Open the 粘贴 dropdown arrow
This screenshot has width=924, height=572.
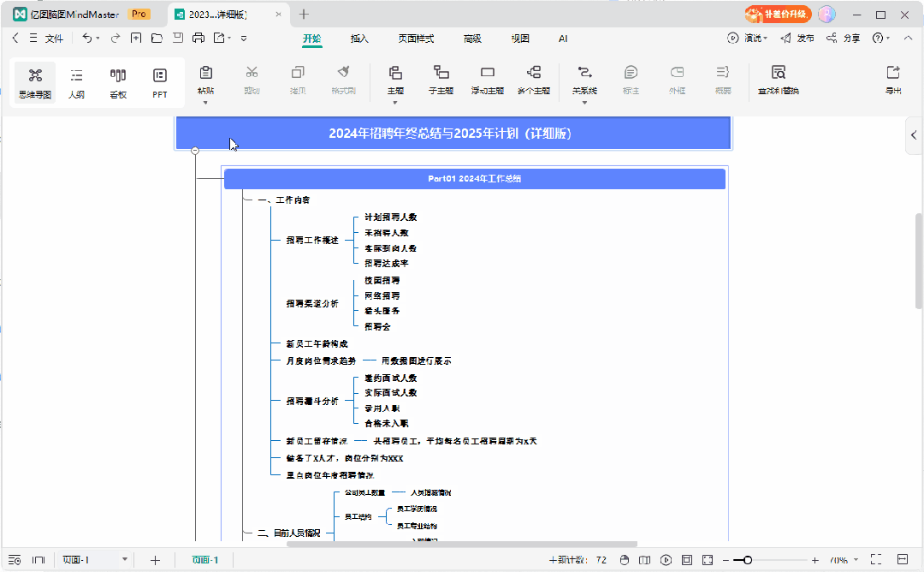tap(205, 103)
